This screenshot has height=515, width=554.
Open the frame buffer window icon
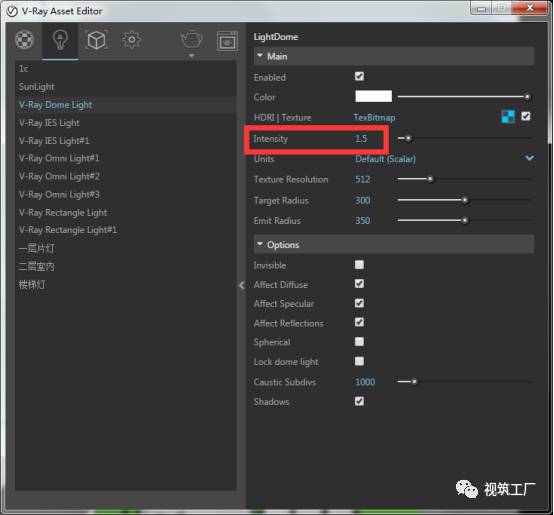pos(227,41)
